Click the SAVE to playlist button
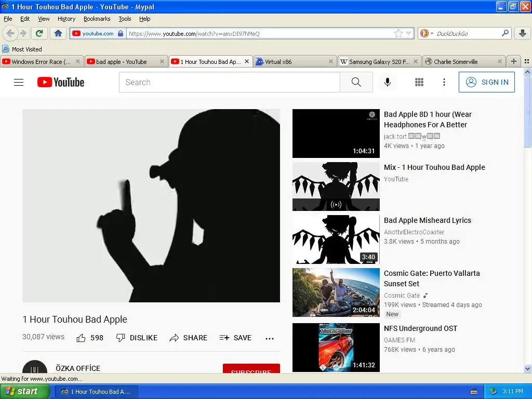The image size is (532, 399). click(x=235, y=338)
